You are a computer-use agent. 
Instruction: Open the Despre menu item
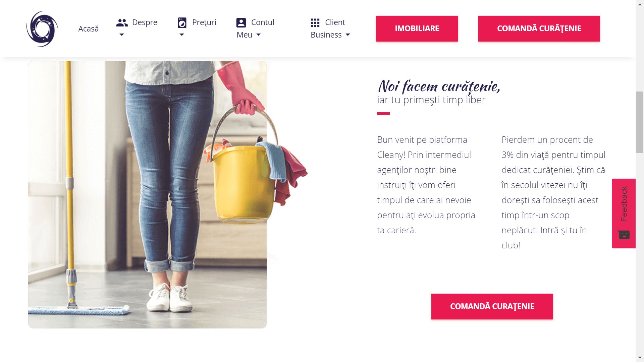pos(145,22)
